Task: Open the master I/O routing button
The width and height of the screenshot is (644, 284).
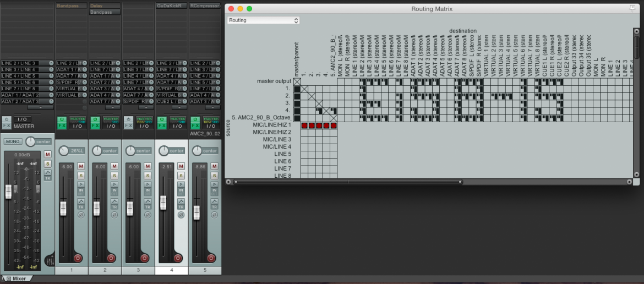Action: (22, 119)
